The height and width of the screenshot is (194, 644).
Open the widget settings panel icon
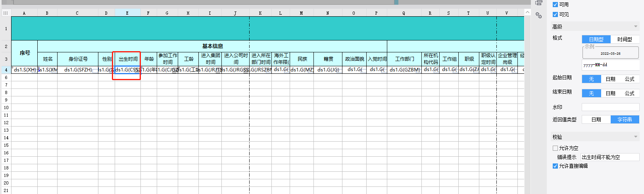[538, 3]
